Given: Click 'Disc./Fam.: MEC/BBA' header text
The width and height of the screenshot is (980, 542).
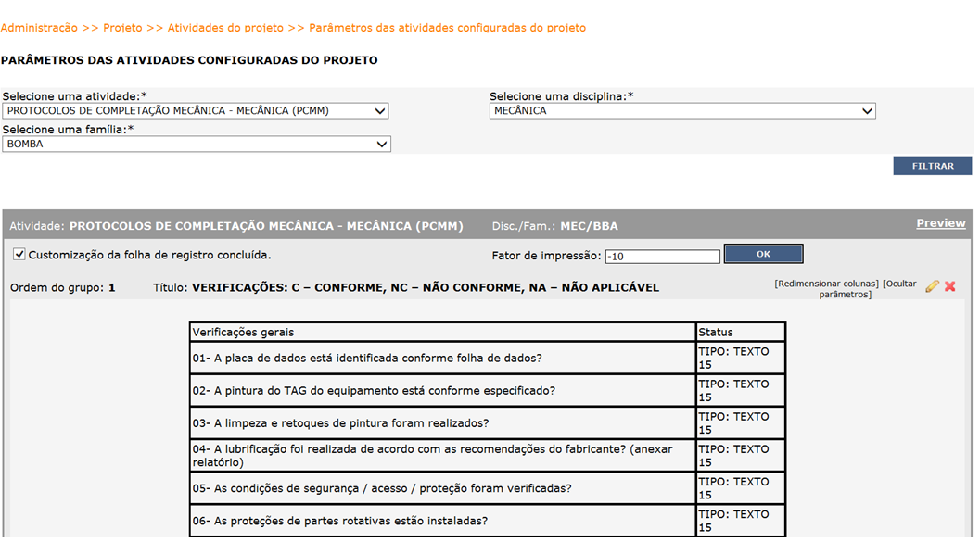Looking at the screenshot, I should (555, 226).
